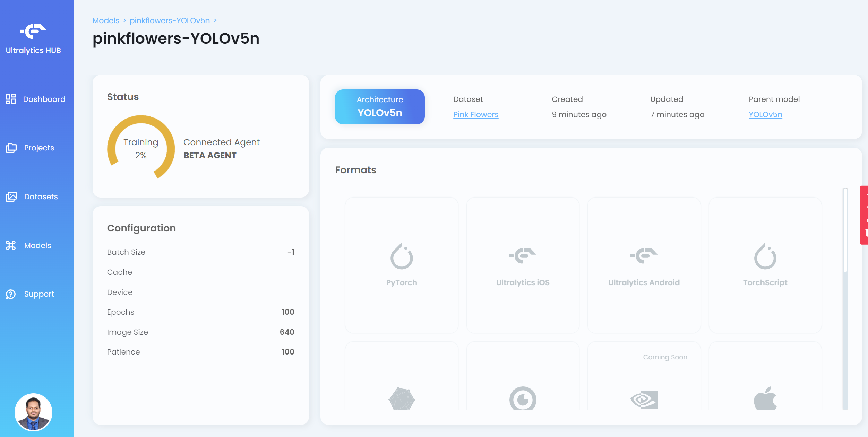Click the PyTorch format label
Image resolution: width=868 pixels, height=437 pixels.
point(402,282)
